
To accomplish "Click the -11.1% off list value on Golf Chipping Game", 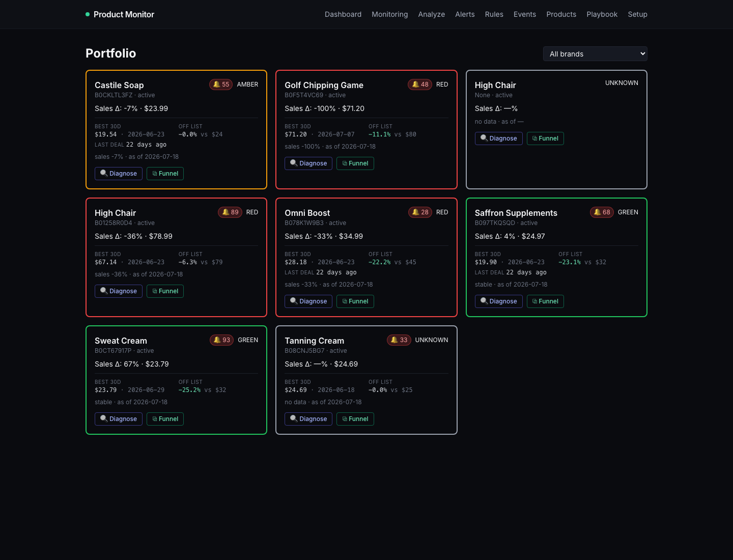I will (x=380, y=134).
